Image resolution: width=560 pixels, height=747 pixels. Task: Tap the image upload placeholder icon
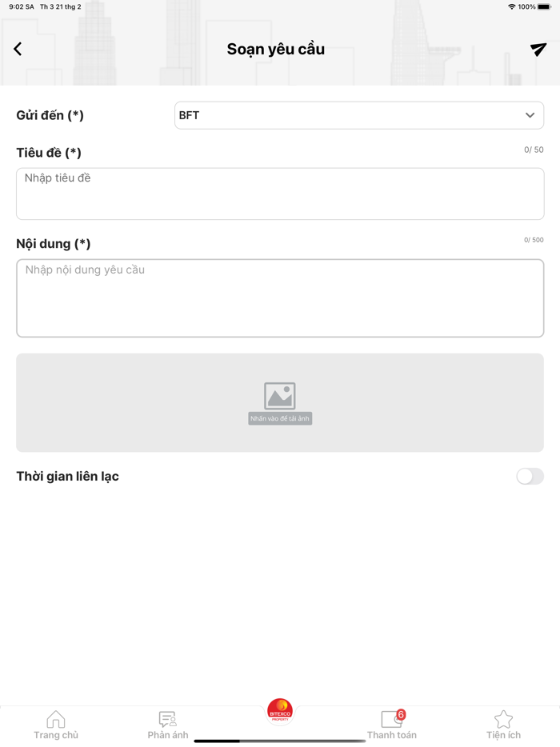click(x=280, y=397)
